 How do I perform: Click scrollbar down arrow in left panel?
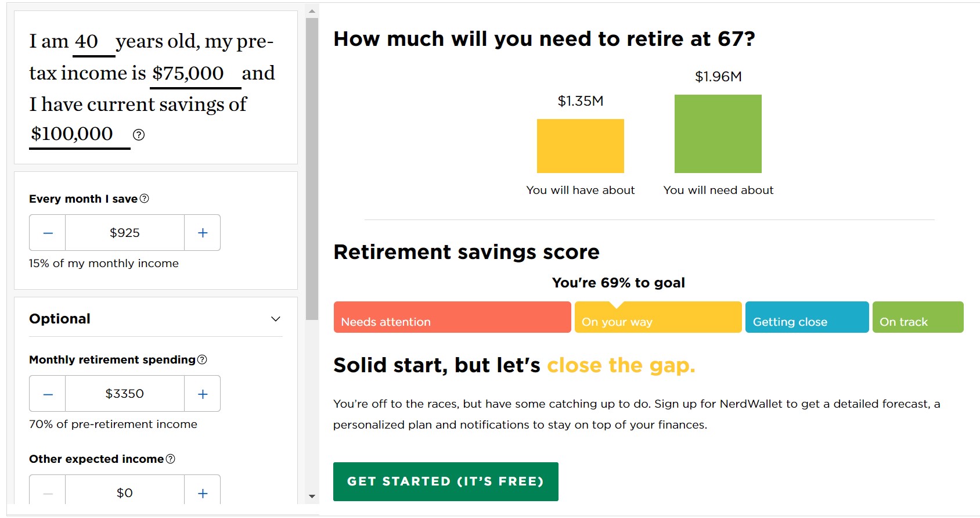tap(312, 496)
